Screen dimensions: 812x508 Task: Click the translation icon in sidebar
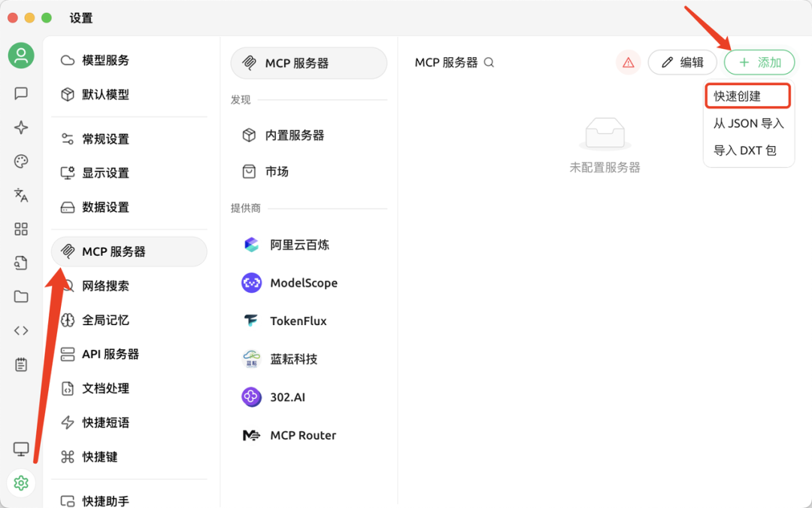click(x=20, y=194)
